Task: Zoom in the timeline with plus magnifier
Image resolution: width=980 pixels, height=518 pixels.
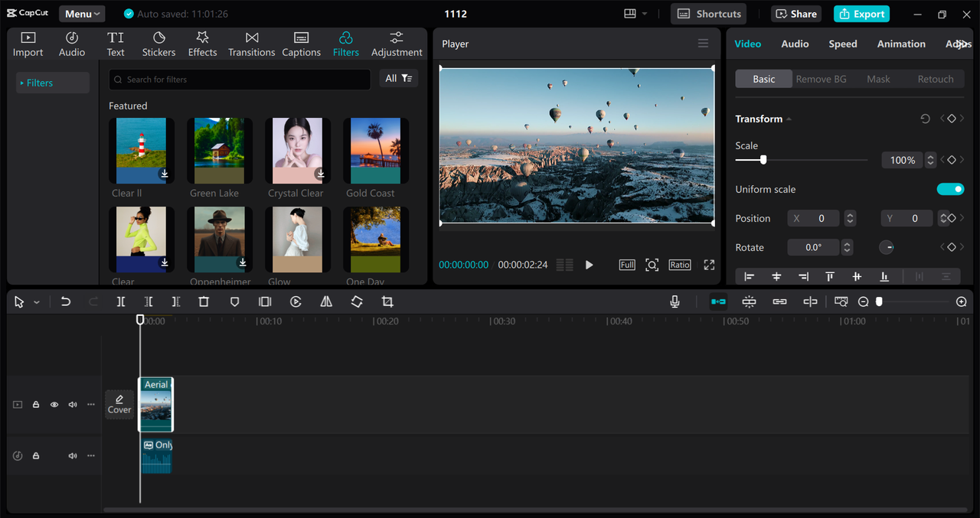Action: 962,302
